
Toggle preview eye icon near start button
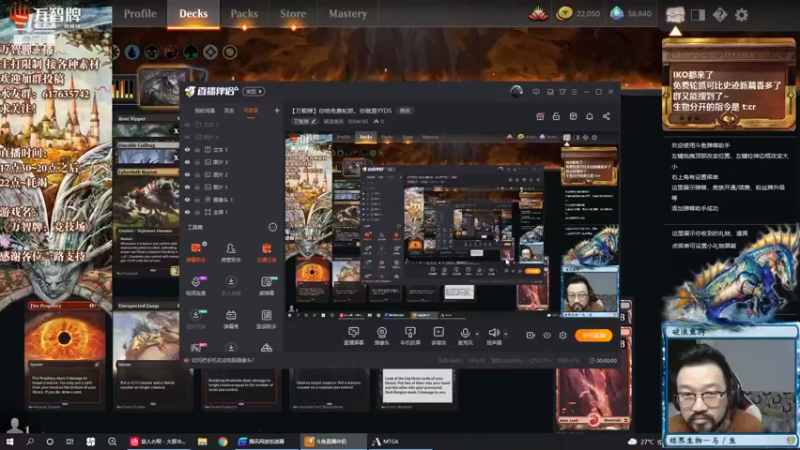click(x=546, y=335)
